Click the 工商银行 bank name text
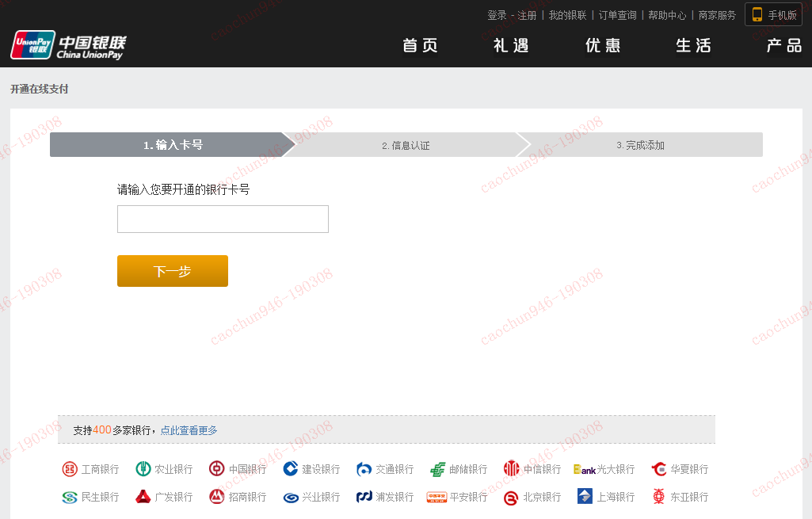The image size is (812, 519). pos(100,469)
